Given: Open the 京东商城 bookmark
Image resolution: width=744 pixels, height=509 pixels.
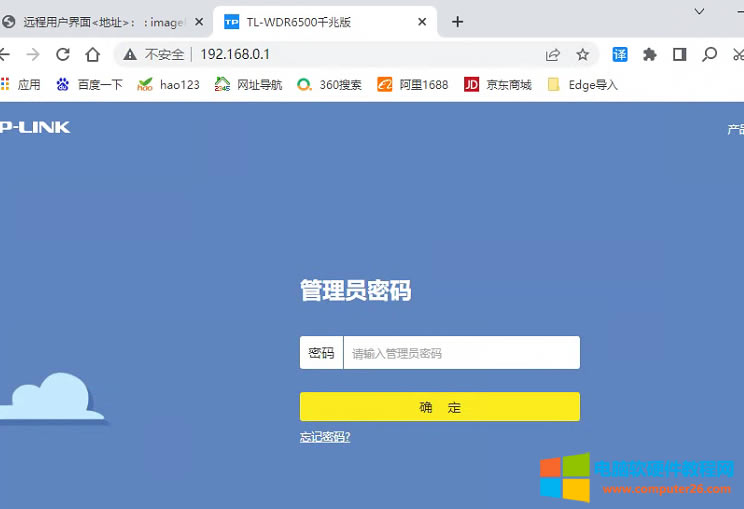Looking at the screenshot, I should (498, 85).
